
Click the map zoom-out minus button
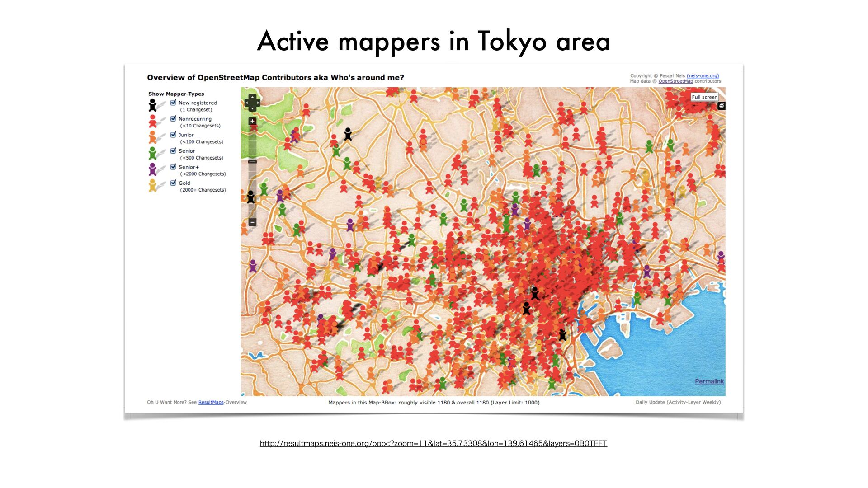[252, 222]
